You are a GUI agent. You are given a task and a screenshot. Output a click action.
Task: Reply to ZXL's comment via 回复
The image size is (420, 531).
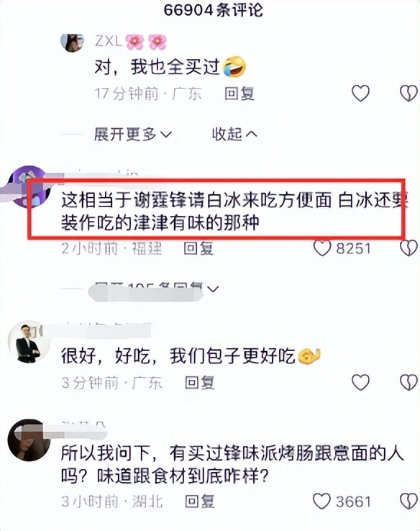coord(239,94)
